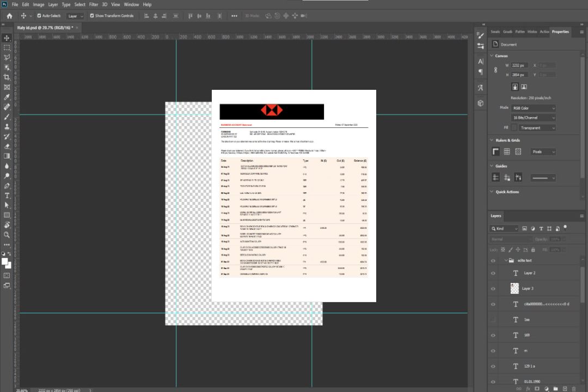588x392 pixels.
Task: Click the portrait canvas orientation icon
Action: (514, 87)
